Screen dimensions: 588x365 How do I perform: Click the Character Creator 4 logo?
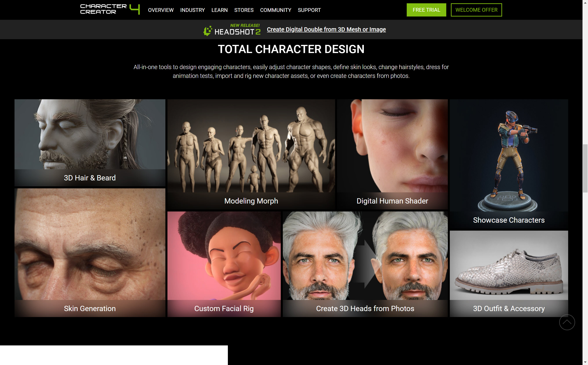[x=110, y=9]
